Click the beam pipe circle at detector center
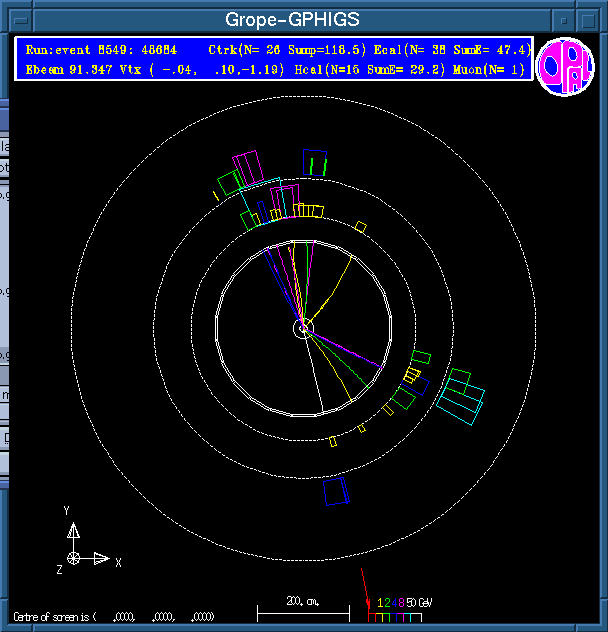Viewport: 608px width, 632px height. 303,329
